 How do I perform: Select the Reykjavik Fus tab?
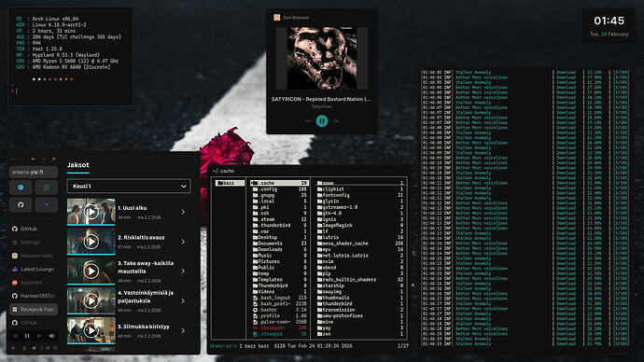point(34,309)
